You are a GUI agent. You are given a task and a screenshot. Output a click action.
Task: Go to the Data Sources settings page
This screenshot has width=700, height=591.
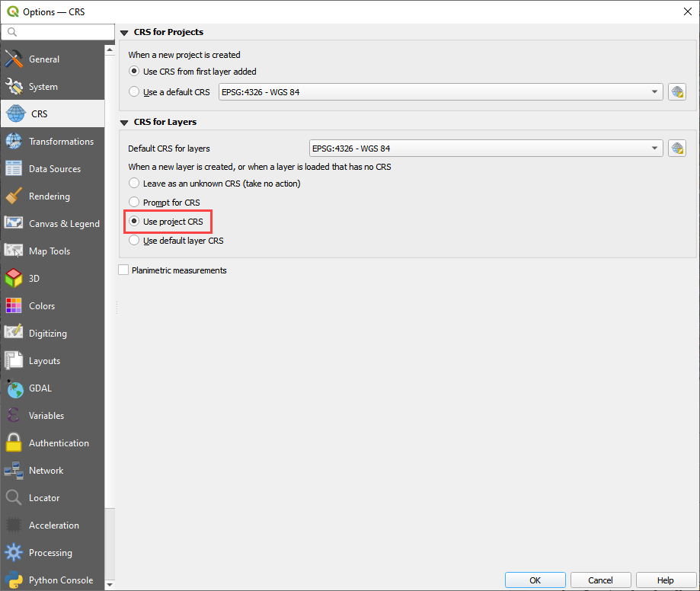point(54,169)
